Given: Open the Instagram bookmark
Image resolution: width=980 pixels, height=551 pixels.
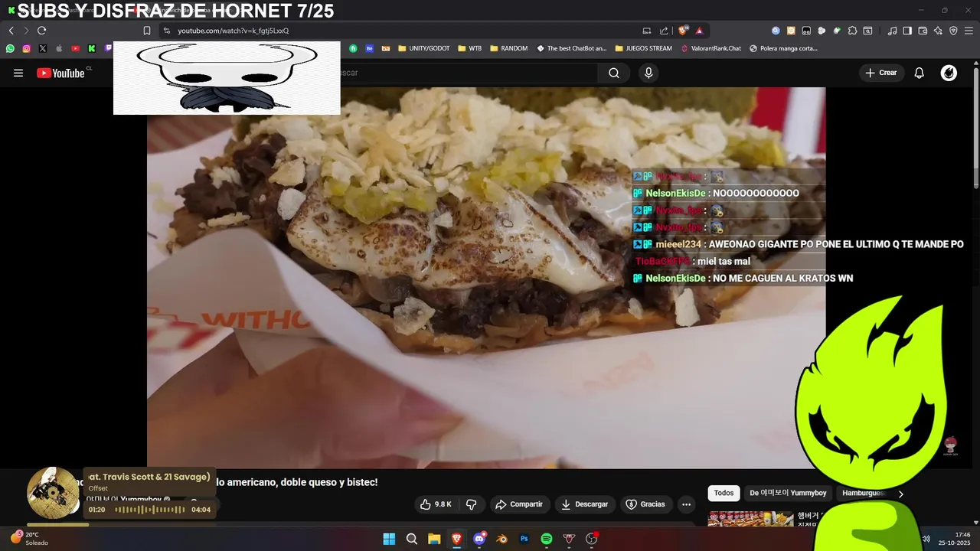Looking at the screenshot, I should click(26, 48).
